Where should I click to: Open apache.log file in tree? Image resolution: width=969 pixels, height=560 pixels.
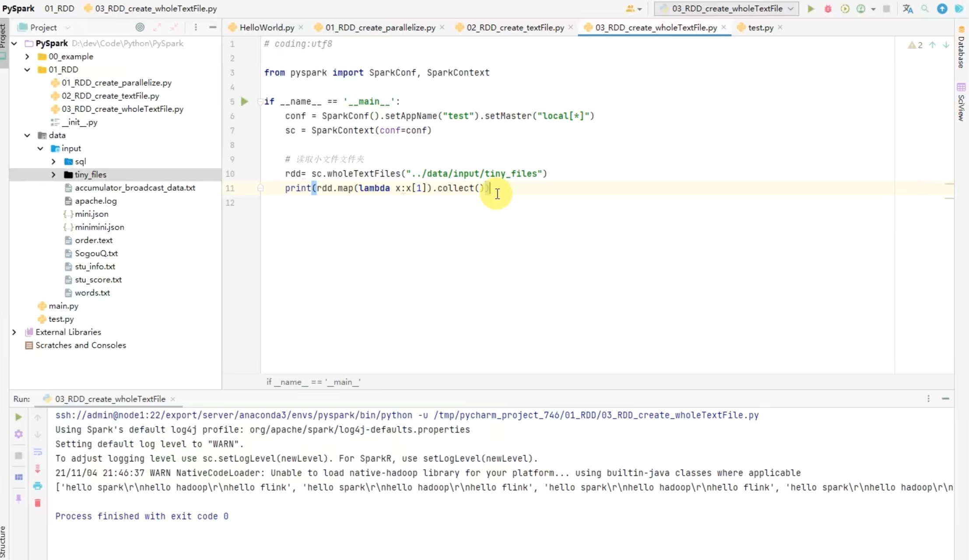[x=96, y=201]
